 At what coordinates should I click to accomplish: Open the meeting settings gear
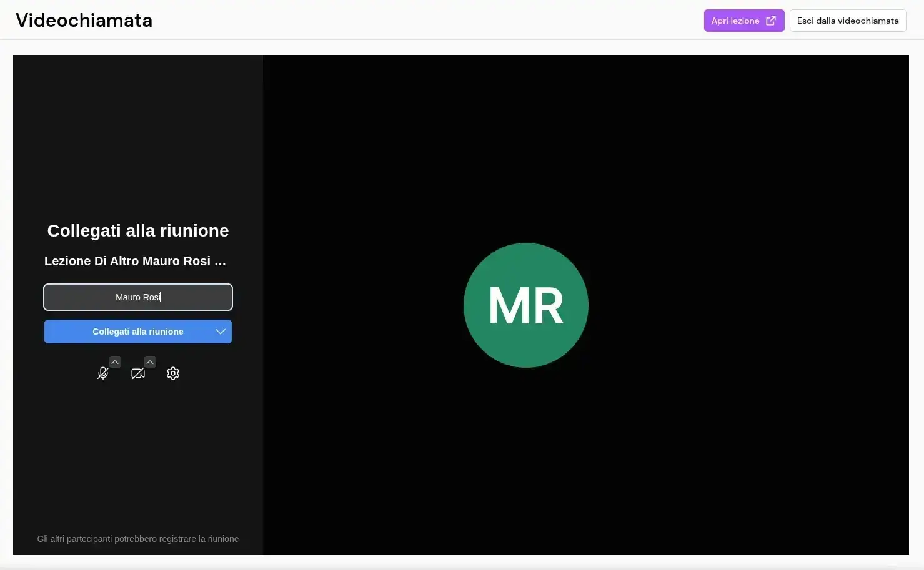click(173, 373)
